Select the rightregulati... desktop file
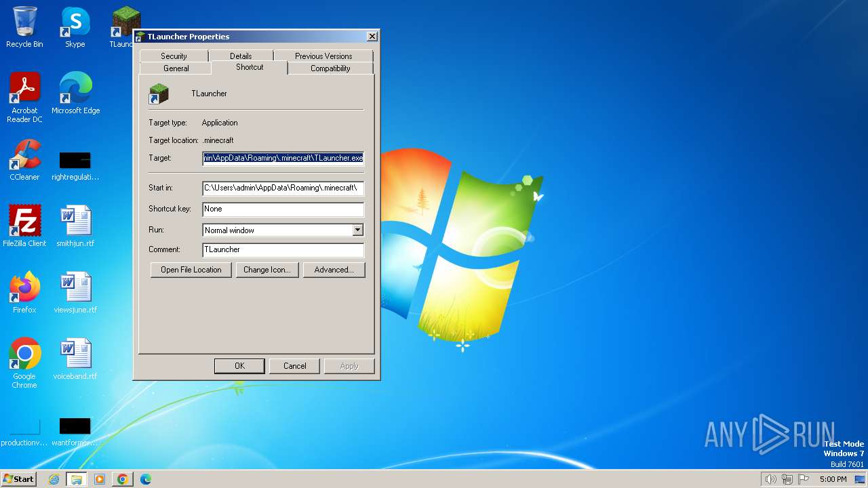This screenshot has height=488, width=868. (75, 166)
